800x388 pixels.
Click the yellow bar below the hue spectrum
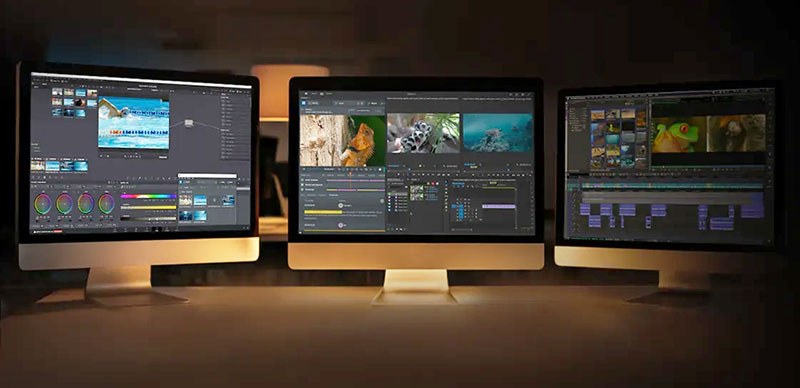[x=148, y=207]
